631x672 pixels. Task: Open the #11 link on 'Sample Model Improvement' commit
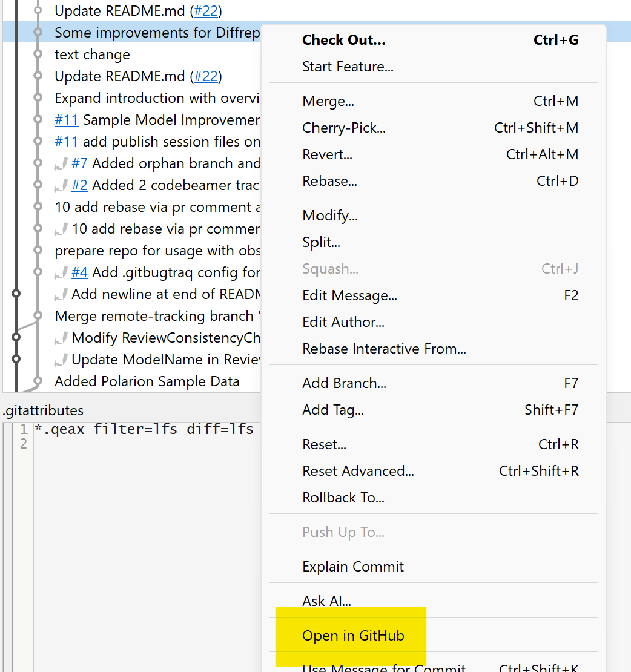[67, 120]
